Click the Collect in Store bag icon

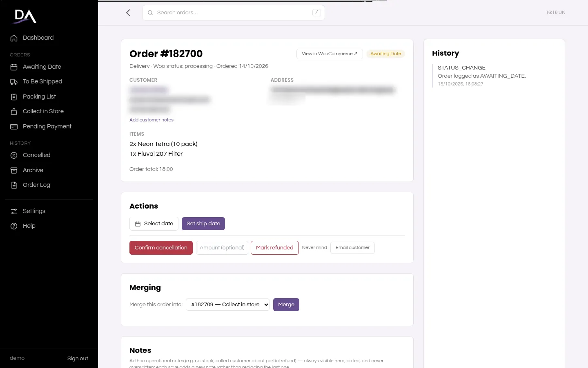[14, 112]
